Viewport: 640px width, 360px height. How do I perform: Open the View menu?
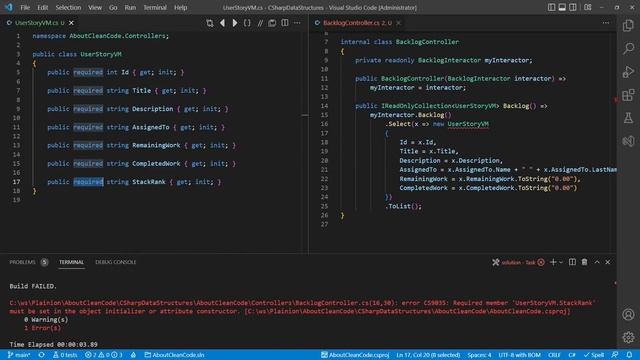[x=95, y=7]
